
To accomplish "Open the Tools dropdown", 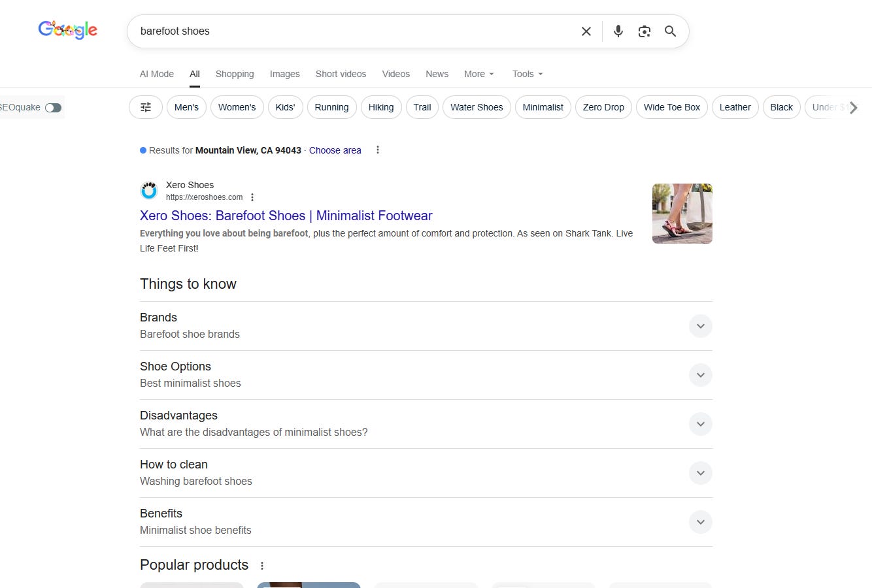I will point(528,74).
